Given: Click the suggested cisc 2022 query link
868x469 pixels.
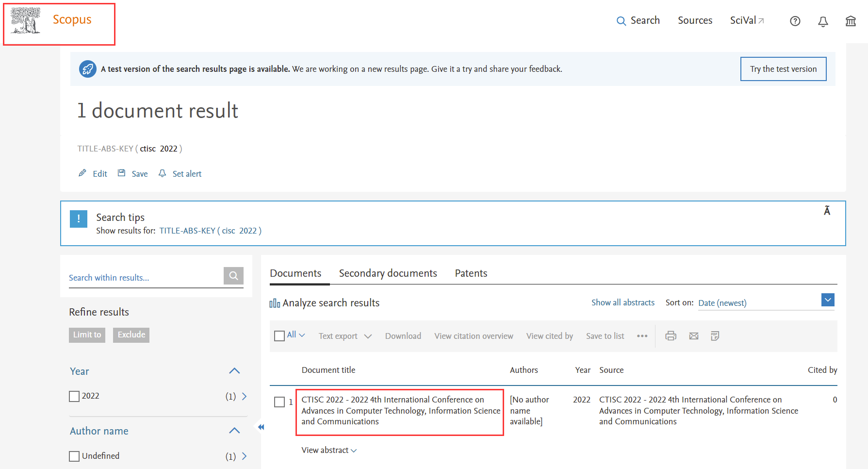Looking at the screenshot, I should coord(211,231).
